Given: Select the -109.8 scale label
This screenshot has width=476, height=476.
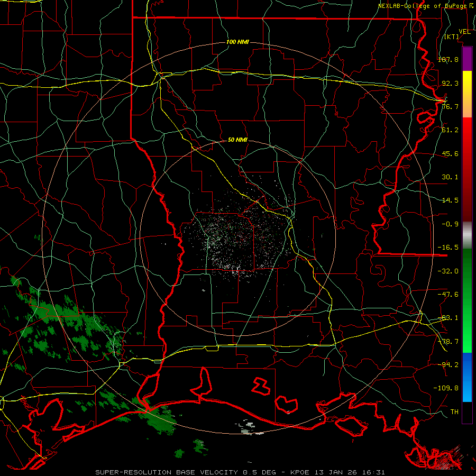Looking at the screenshot, I should pyautogui.click(x=446, y=388).
